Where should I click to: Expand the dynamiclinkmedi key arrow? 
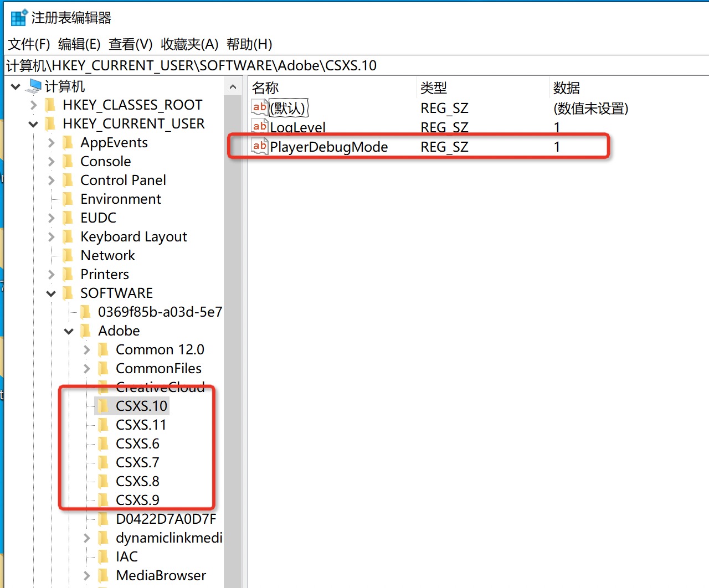[86, 538]
